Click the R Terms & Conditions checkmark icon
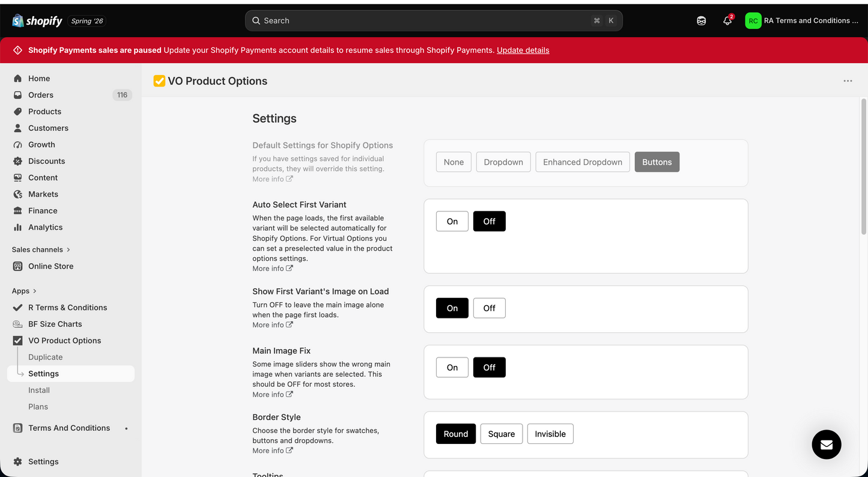Screen dimensions: 868x477 tap(17, 307)
